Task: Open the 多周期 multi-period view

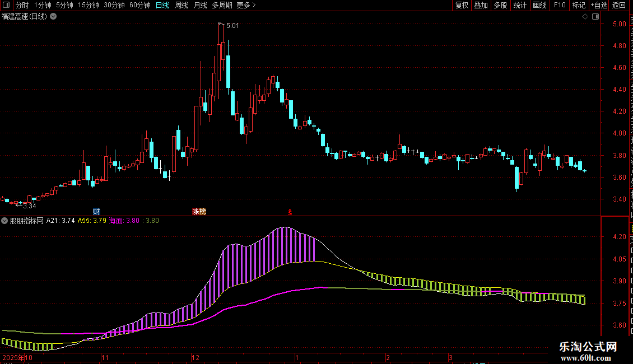Action: (x=222, y=5)
